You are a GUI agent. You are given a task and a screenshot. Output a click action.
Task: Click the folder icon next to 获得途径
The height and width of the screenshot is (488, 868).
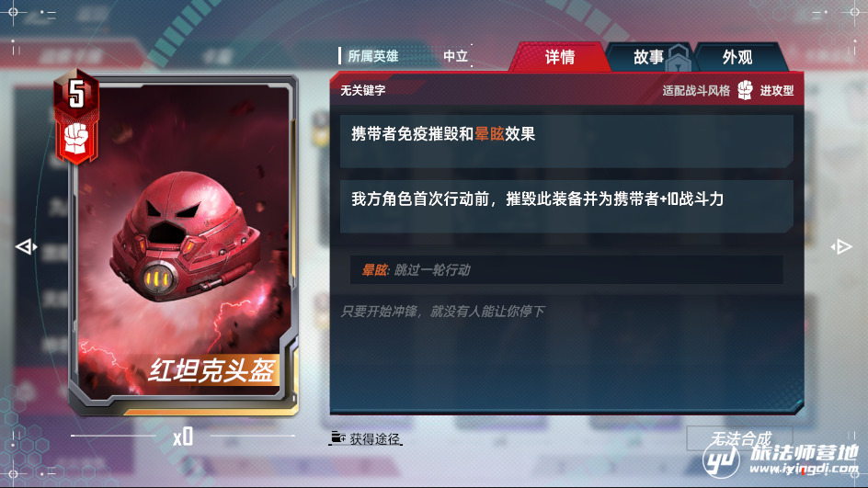pos(337,438)
